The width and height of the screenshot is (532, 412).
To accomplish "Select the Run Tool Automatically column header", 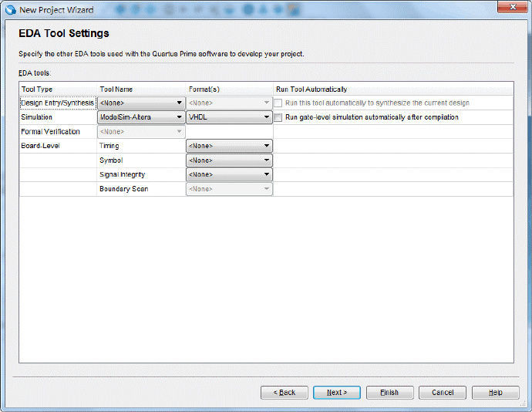I will (393, 89).
